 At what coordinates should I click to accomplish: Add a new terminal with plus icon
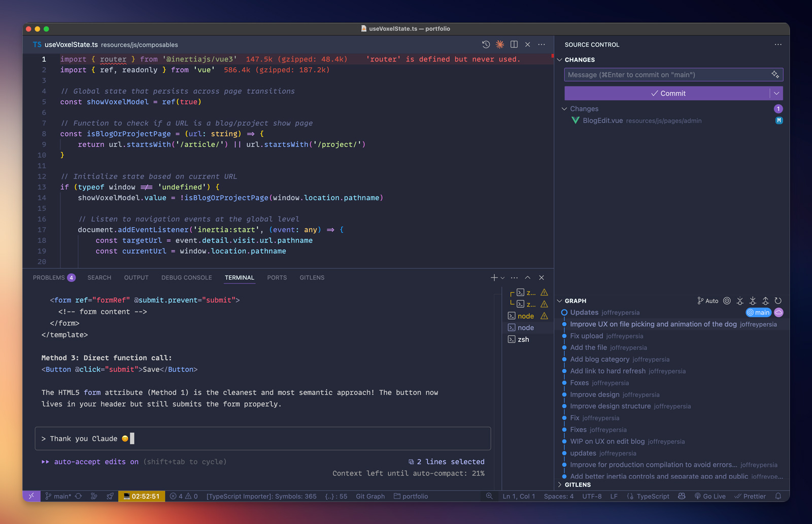point(494,277)
